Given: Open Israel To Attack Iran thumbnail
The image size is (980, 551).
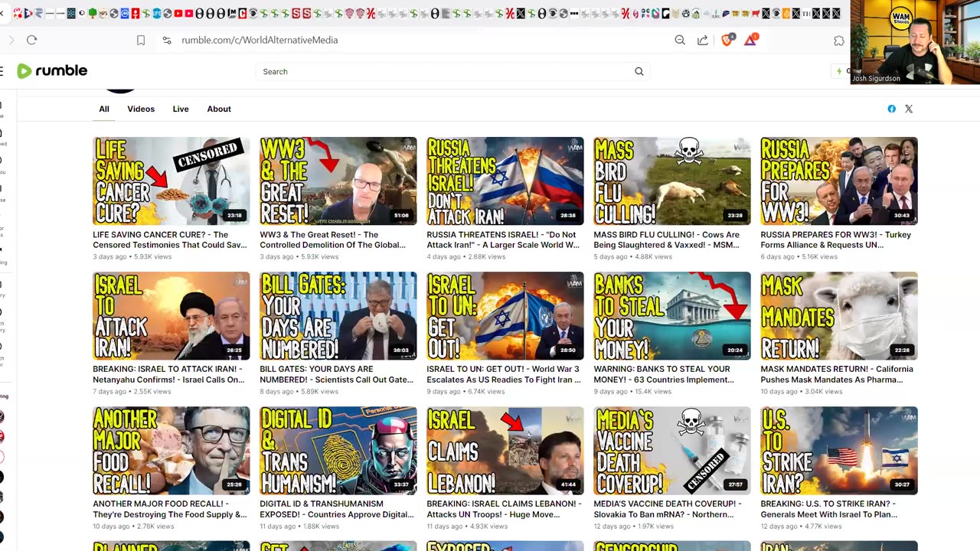Looking at the screenshot, I should tap(171, 316).
